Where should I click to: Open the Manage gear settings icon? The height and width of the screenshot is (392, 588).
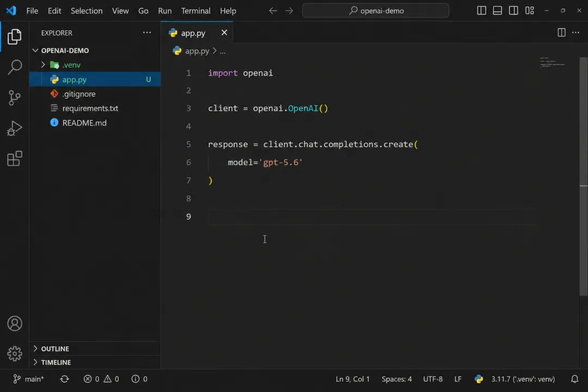(x=15, y=353)
